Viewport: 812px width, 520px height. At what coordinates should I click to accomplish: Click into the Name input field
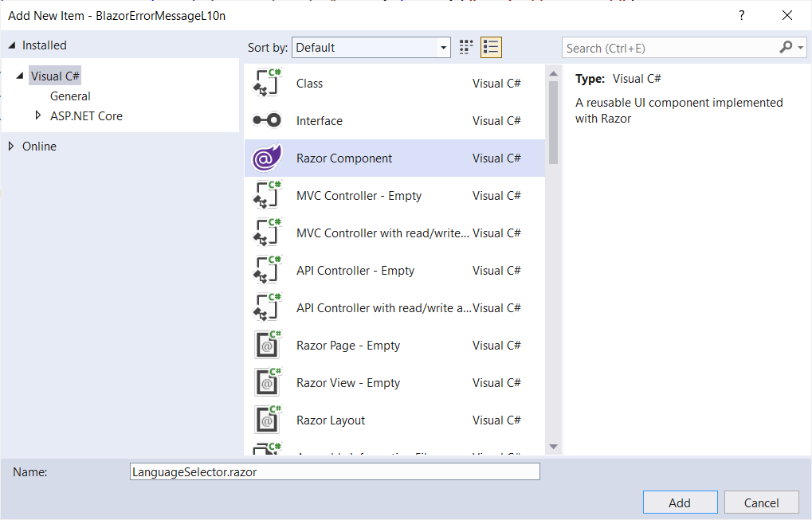pos(335,471)
